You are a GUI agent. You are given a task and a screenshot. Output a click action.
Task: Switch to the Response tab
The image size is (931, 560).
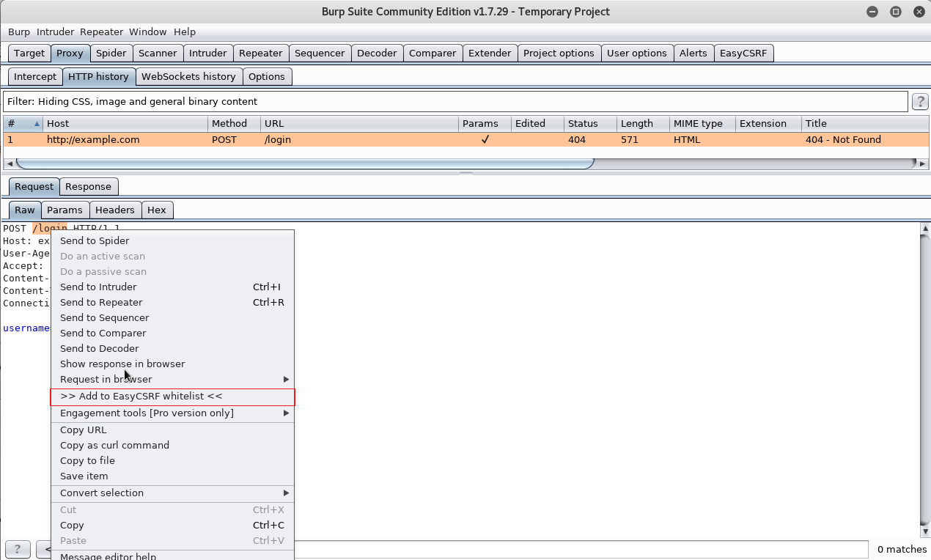[x=89, y=186]
